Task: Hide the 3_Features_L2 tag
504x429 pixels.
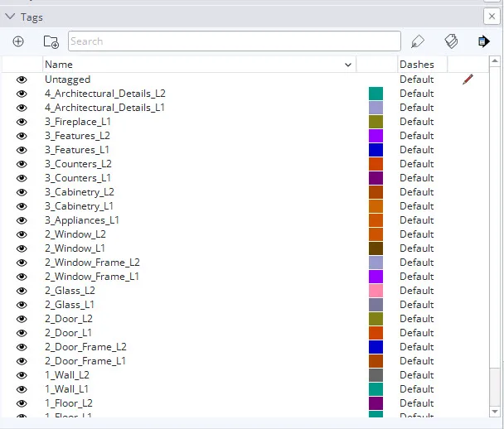Action: [x=22, y=136]
